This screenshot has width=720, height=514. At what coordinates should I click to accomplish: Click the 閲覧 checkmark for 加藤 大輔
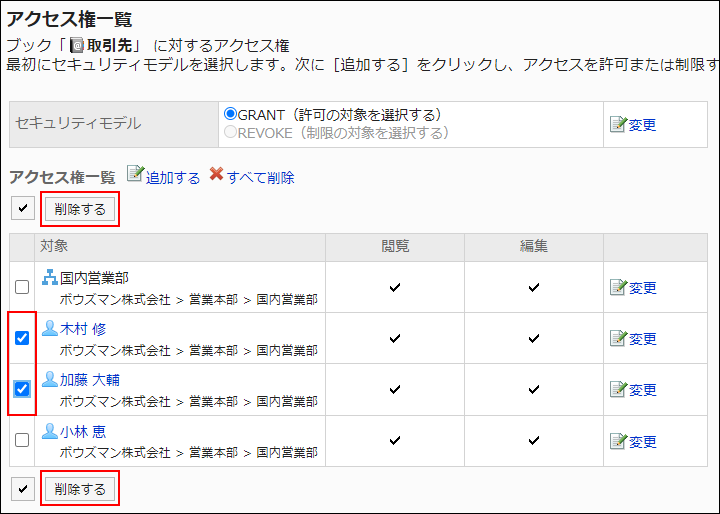coord(395,390)
